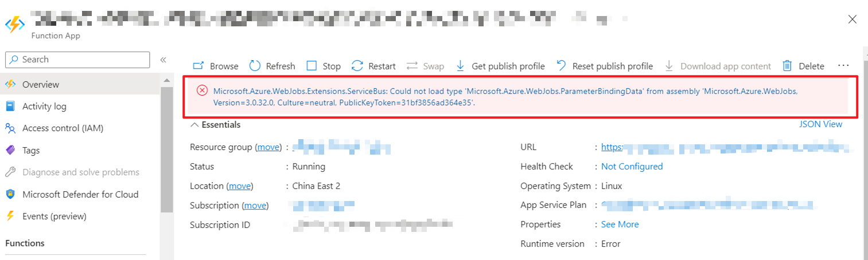868x260 pixels.
Task: Click the Not Configured health check link
Action: [x=632, y=167]
